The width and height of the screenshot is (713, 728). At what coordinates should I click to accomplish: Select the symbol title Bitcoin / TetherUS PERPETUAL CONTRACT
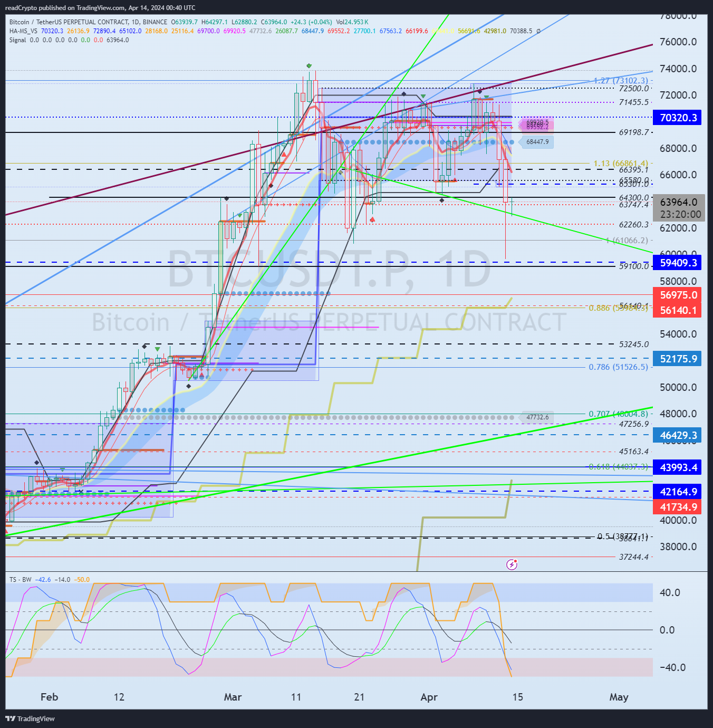(69, 22)
